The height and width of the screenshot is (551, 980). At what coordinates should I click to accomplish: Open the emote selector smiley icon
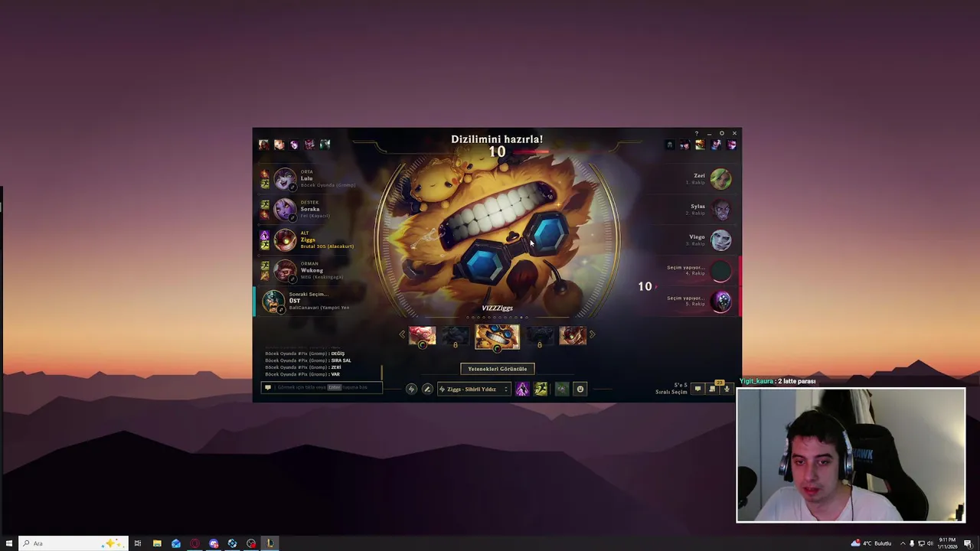coord(580,390)
